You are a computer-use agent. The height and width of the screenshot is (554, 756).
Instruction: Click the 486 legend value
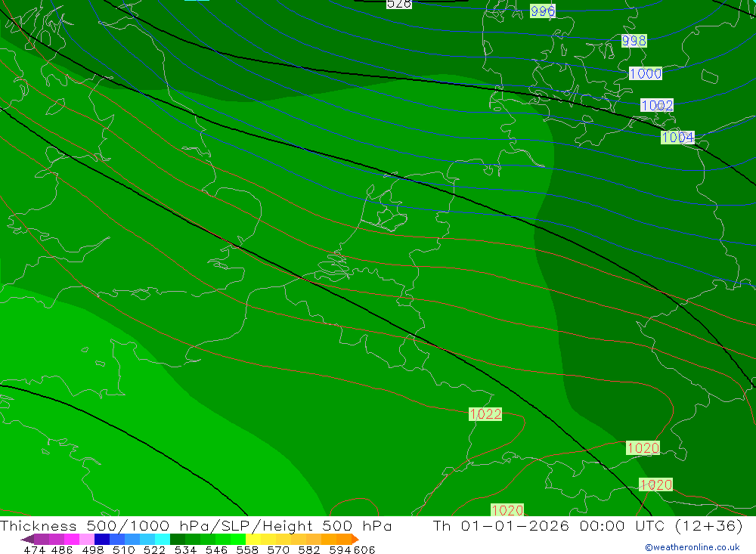point(62,550)
